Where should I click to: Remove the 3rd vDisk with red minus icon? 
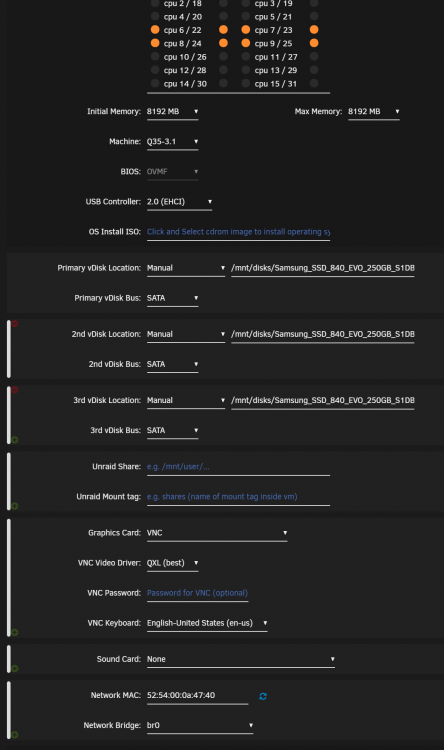(x=15, y=390)
